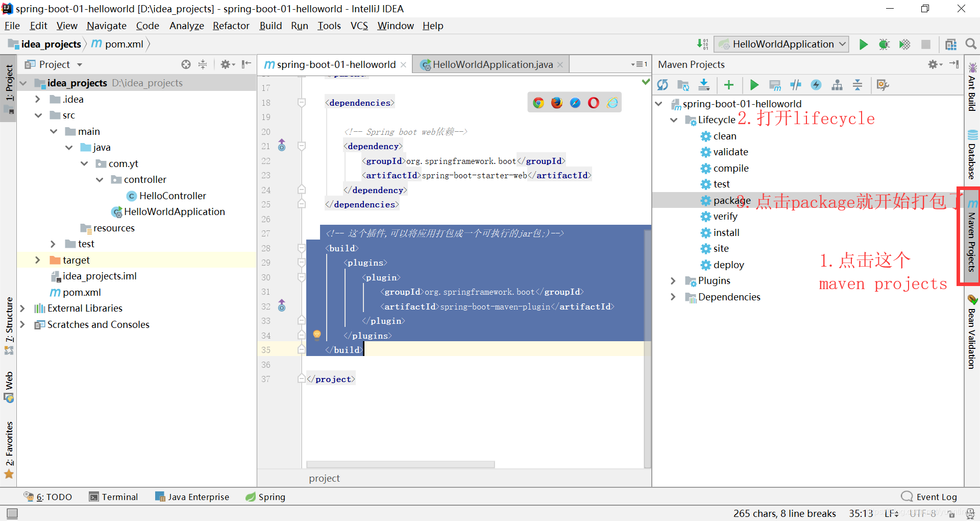The image size is (980, 521).
Task: Collapse all in Project panel
Action: pyautogui.click(x=203, y=64)
